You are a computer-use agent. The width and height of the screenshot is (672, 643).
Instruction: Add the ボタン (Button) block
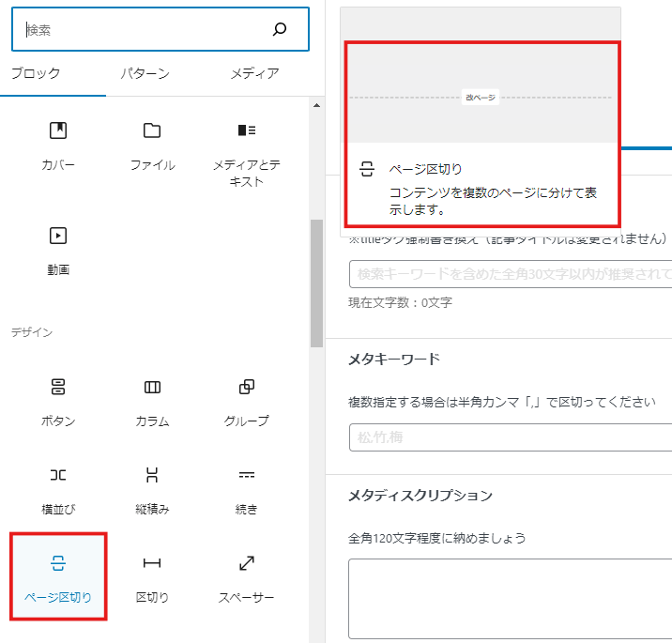58,401
